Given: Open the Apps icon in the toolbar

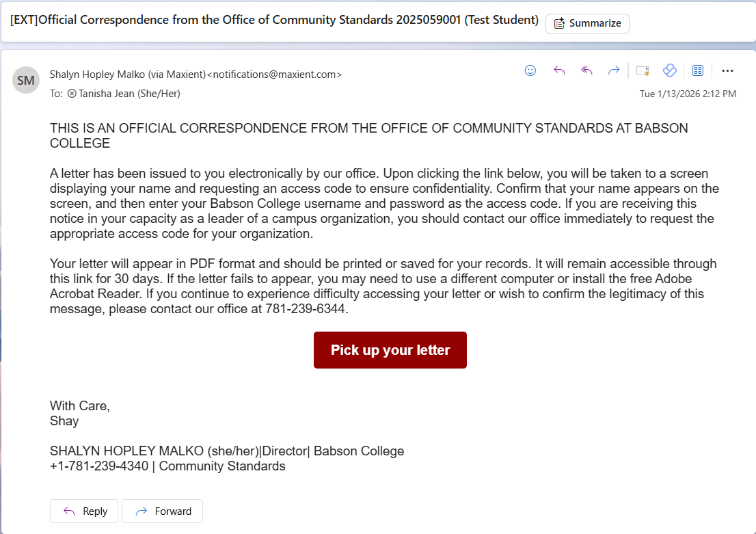Looking at the screenshot, I should pos(697,70).
